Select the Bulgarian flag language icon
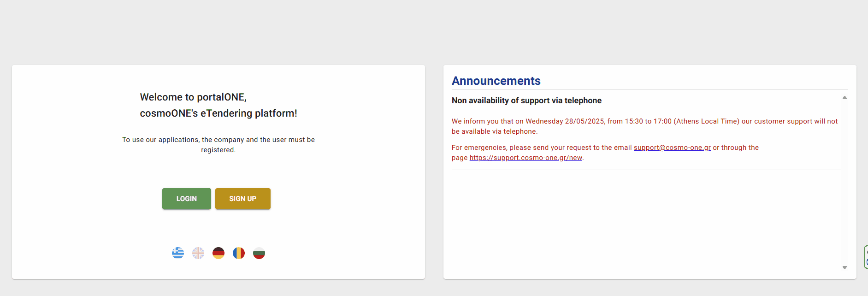The width and height of the screenshot is (868, 296). pos(259,253)
